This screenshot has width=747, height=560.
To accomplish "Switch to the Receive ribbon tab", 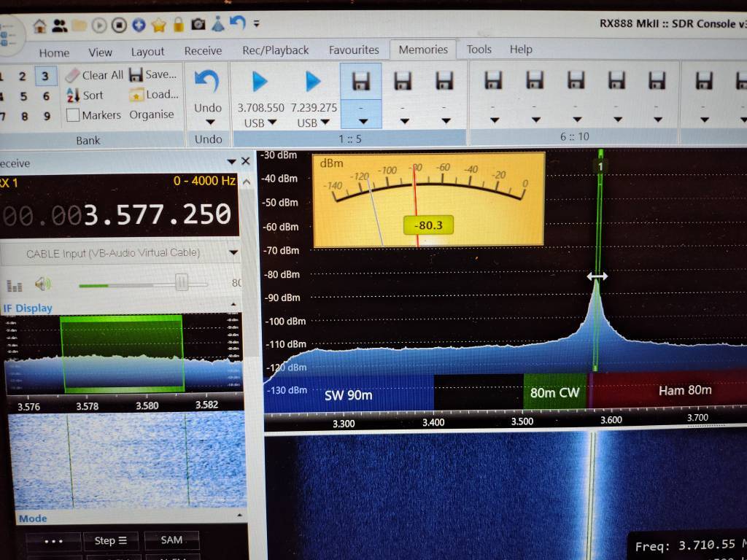I will (x=203, y=50).
